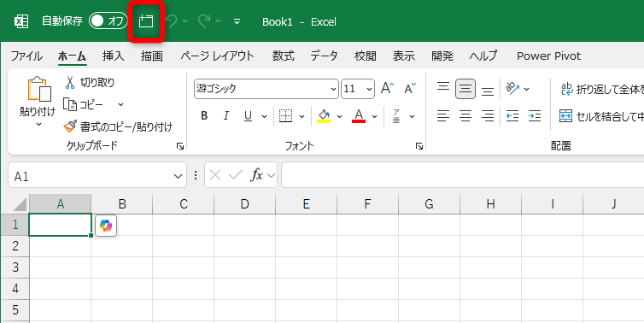Expand phonetic guide dropdown arrow
The image size is (644, 323).
pos(412,117)
